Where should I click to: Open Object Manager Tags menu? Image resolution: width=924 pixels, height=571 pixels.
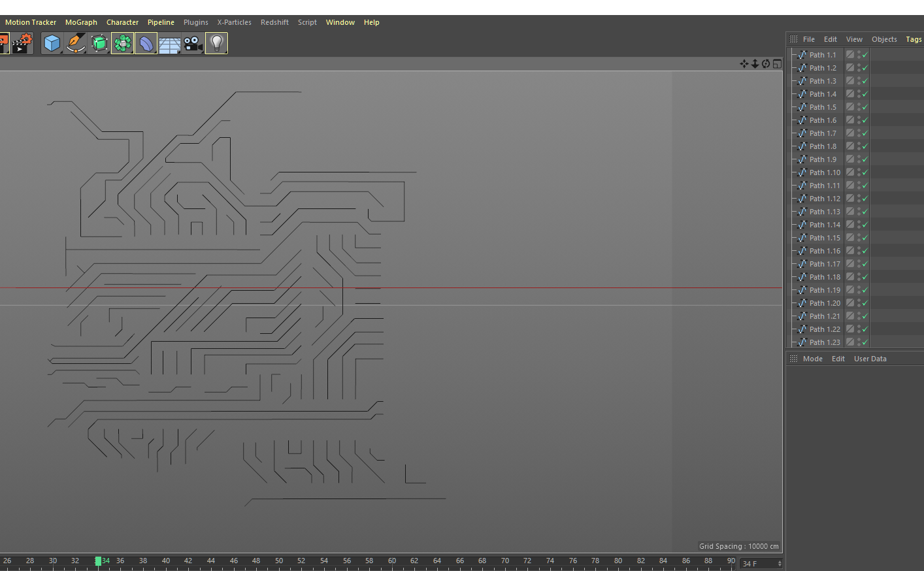(x=914, y=39)
